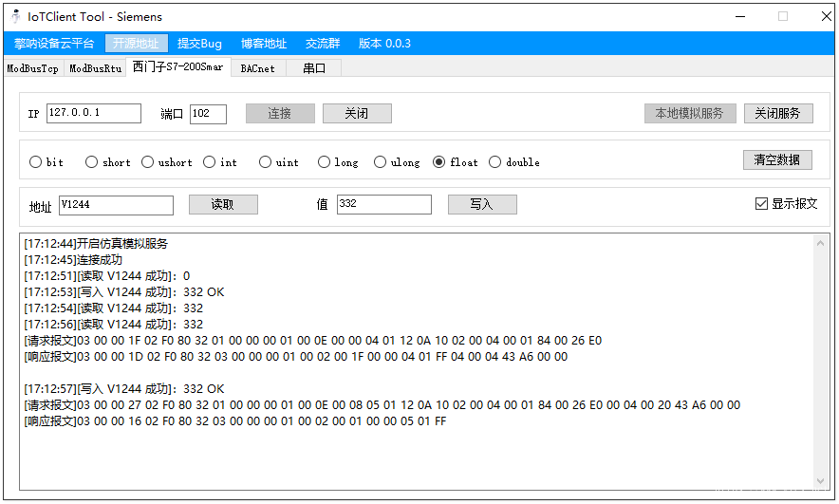Viewport: 839px width, 504px height.
Task: Click the 关闭 button next to 连接
Action: point(357,114)
